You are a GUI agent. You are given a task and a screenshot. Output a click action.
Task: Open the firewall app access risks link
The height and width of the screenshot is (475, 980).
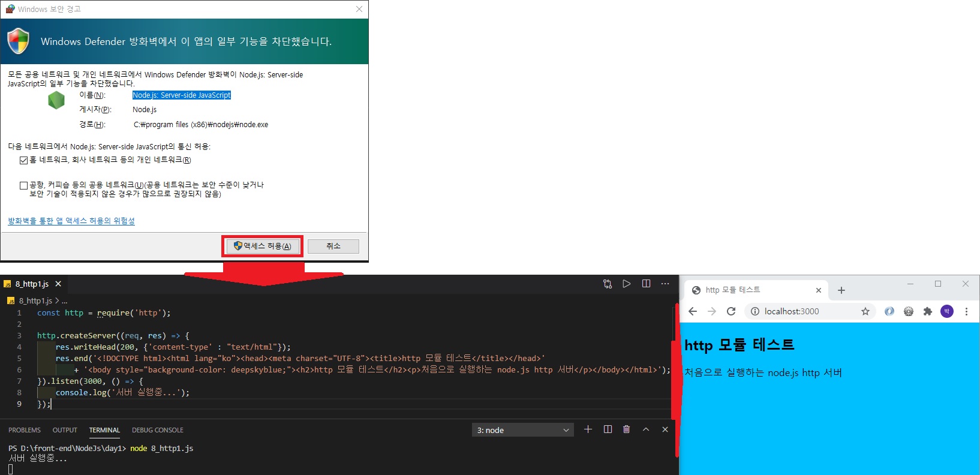[x=71, y=221]
